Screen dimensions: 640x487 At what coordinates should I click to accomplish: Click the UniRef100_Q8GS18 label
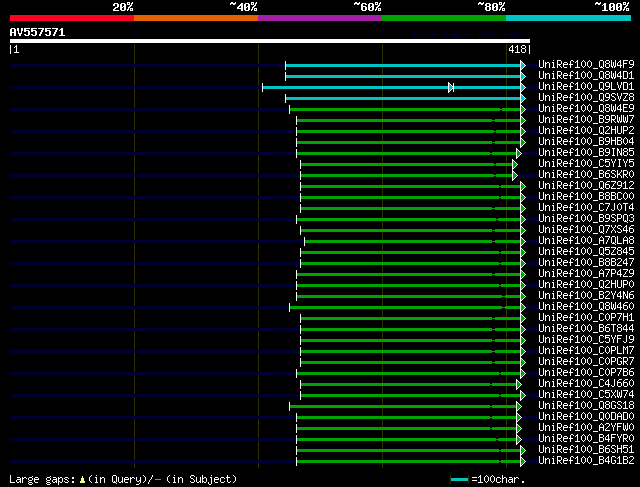586,406
